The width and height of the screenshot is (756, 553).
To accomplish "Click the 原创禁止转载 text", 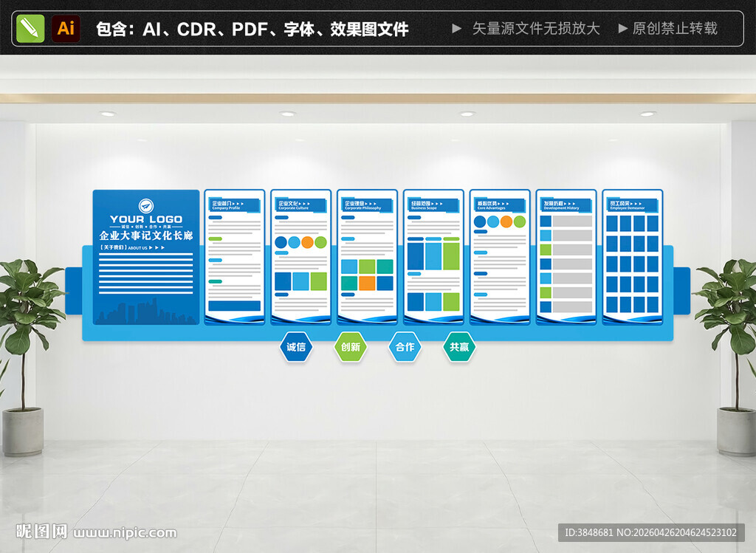I will pyautogui.click(x=675, y=29).
